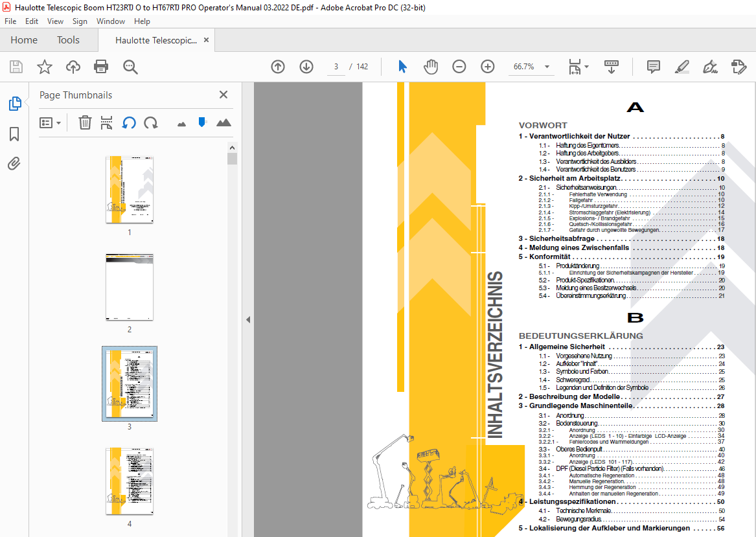Open the zoom level dropdown arrow
Viewport: 756px width, 537px height.
547,67
